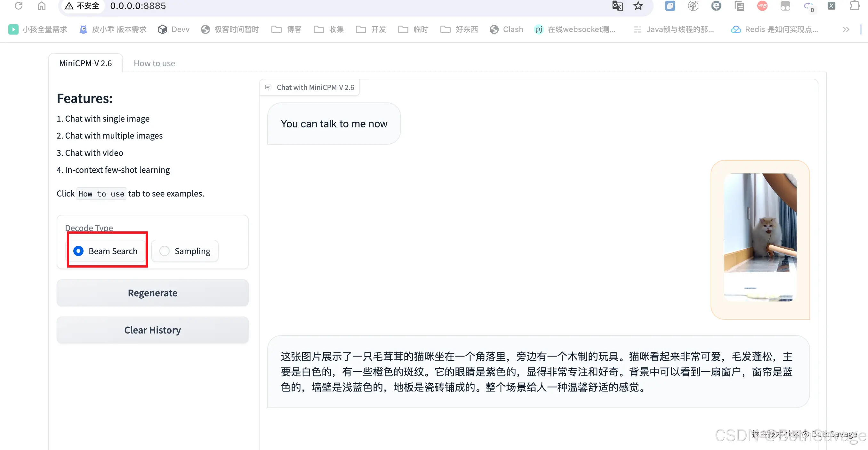Click the Regenerate button
Viewport: 868px width, 450px height.
pos(152,293)
